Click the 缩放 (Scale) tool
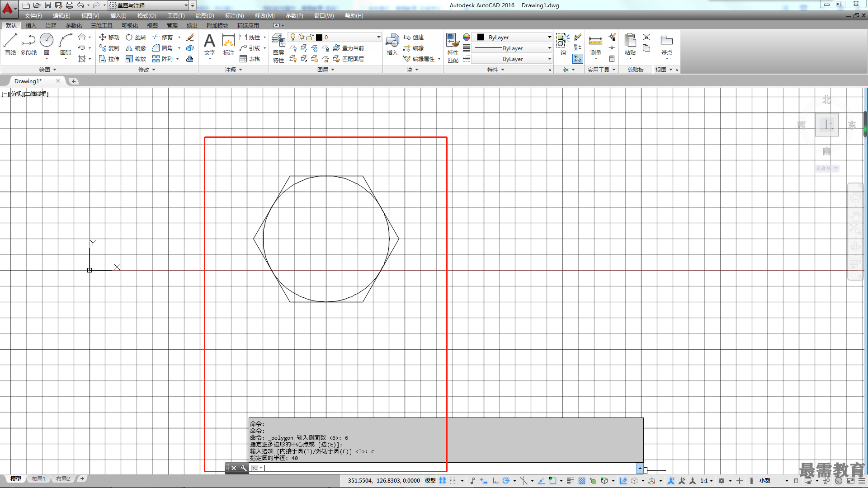868x488 pixels. 136,59
